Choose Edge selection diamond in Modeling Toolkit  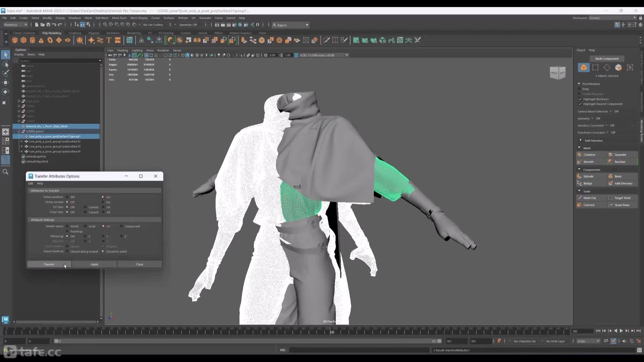(x=607, y=67)
